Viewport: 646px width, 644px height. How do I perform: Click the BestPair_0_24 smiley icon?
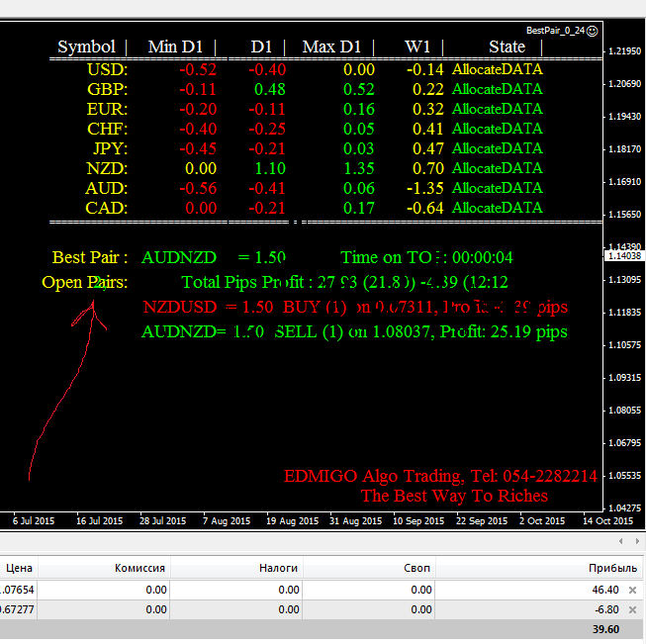pyautogui.click(x=592, y=31)
